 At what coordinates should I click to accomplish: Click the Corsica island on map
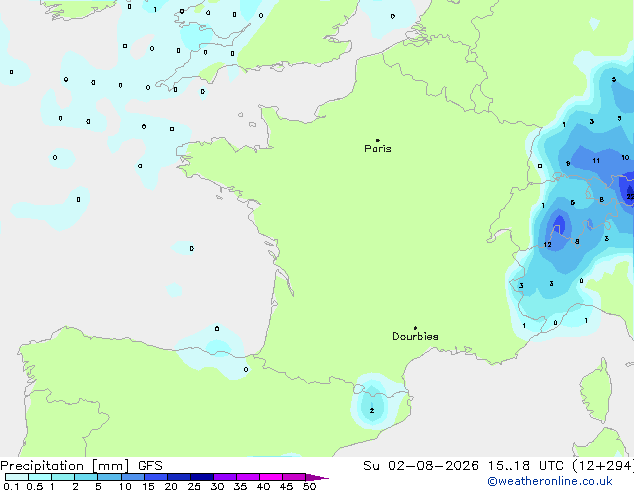point(597,390)
